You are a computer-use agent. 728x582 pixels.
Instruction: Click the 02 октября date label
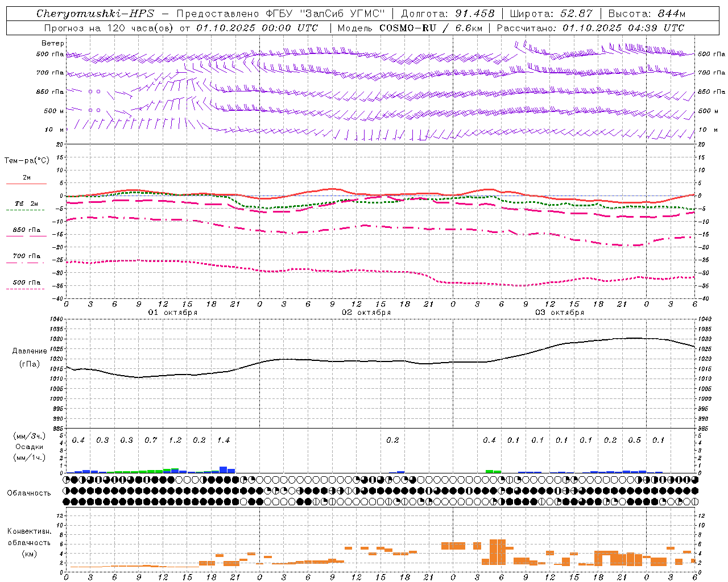coord(366,313)
